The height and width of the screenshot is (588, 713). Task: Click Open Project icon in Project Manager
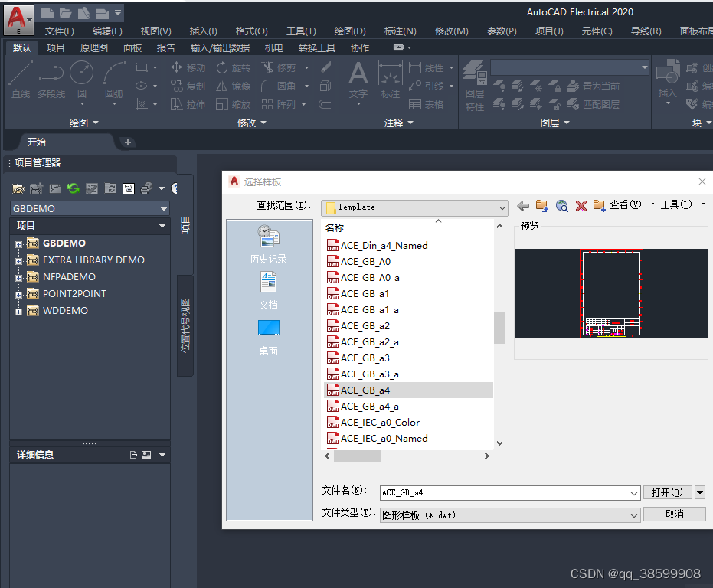[x=18, y=188]
